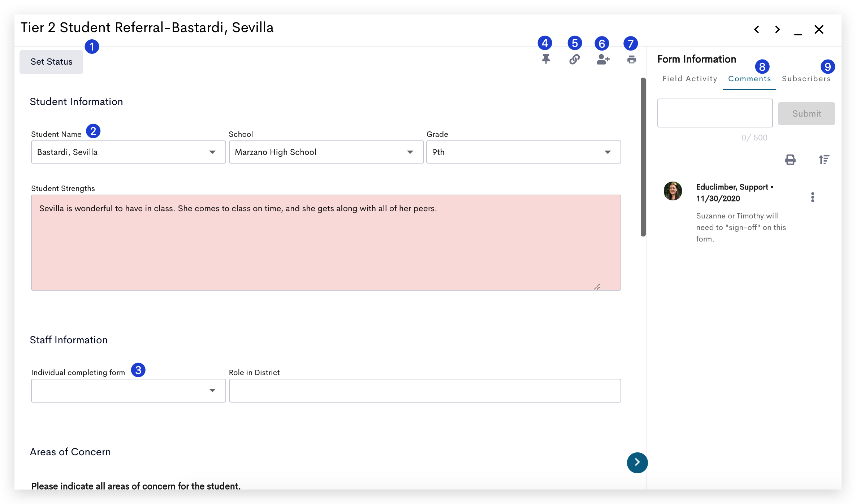Print the form using toolbar printer icon
Viewport: 856px width, 504px height.
tap(631, 60)
